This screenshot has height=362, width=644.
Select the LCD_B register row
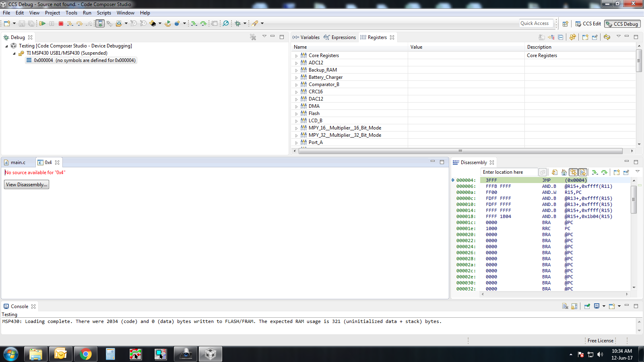[463, 121]
